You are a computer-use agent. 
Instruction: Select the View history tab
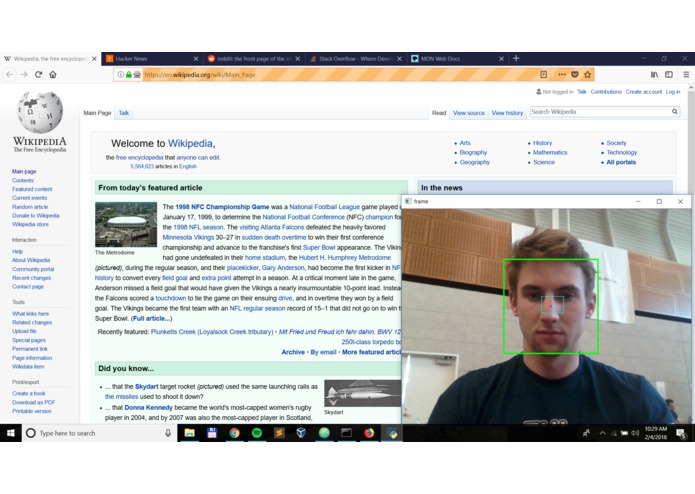pyautogui.click(x=507, y=113)
